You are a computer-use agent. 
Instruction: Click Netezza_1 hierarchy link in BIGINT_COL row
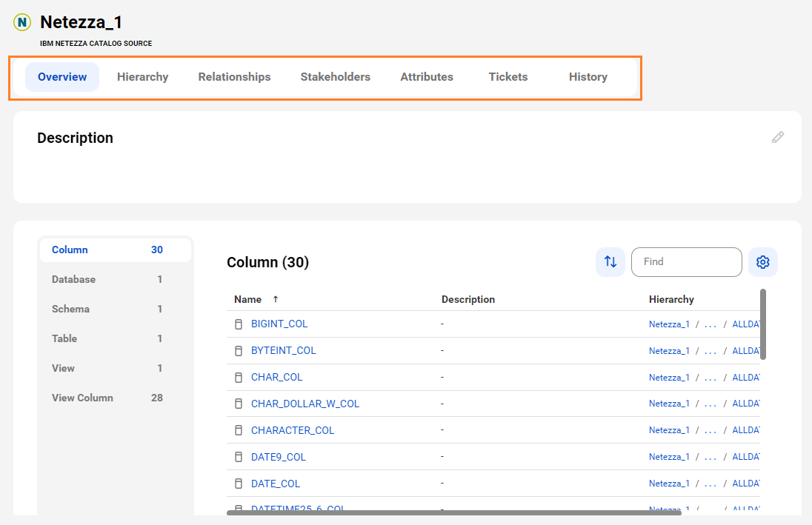coord(669,324)
